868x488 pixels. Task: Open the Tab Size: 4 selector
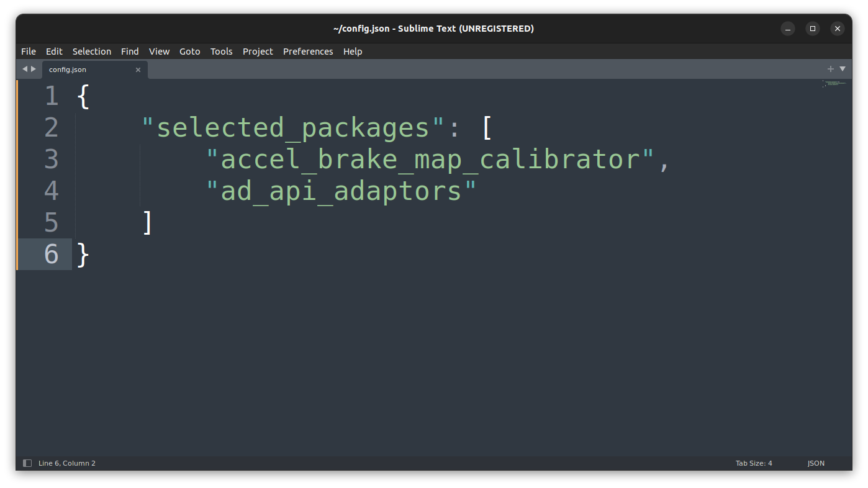753,463
